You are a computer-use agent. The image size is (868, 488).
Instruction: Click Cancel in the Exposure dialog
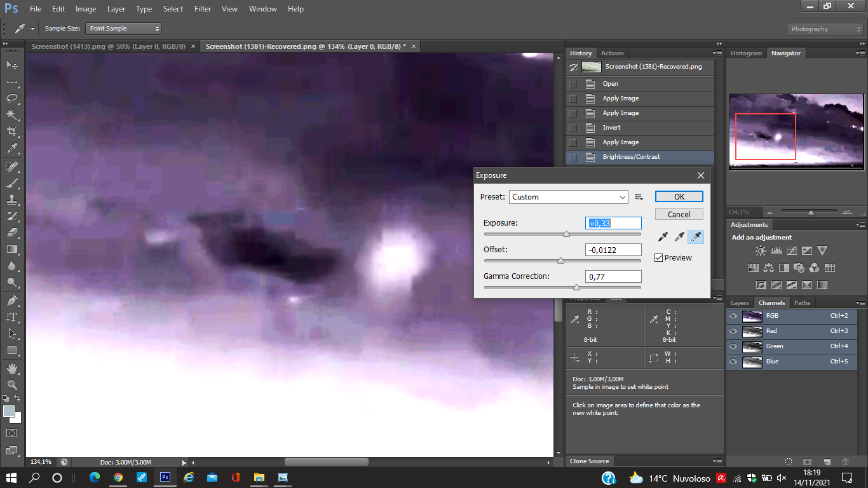pos(679,215)
